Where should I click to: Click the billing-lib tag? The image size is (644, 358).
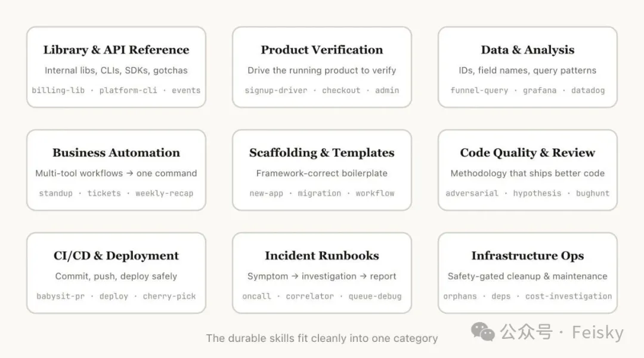point(58,91)
